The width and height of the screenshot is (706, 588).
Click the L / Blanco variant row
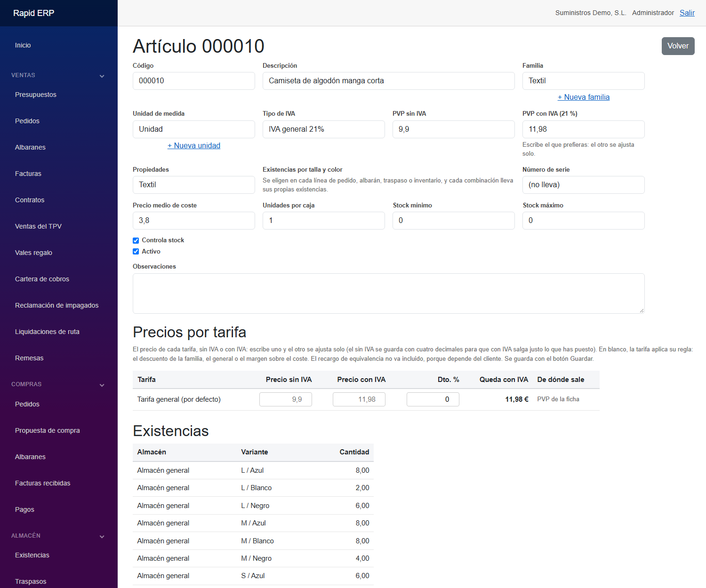click(x=253, y=488)
